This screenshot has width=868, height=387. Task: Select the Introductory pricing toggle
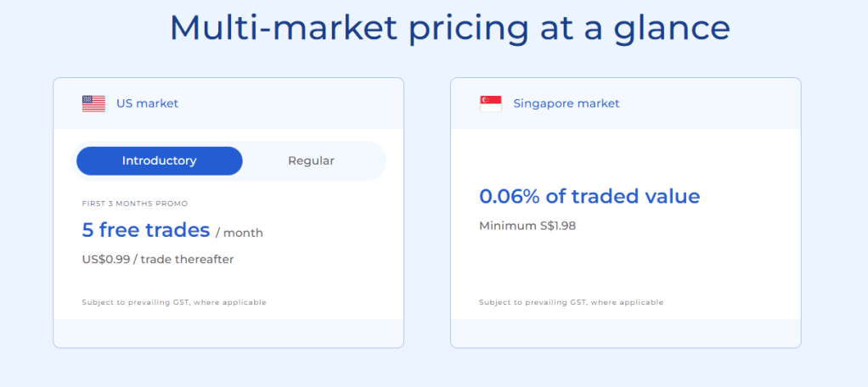(x=159, y=160)
